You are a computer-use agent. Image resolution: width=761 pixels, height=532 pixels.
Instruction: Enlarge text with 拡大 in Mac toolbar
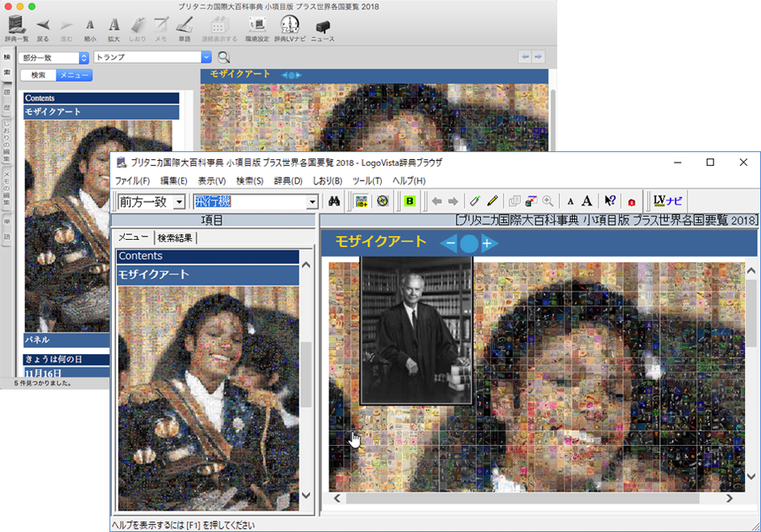point(114,29)
